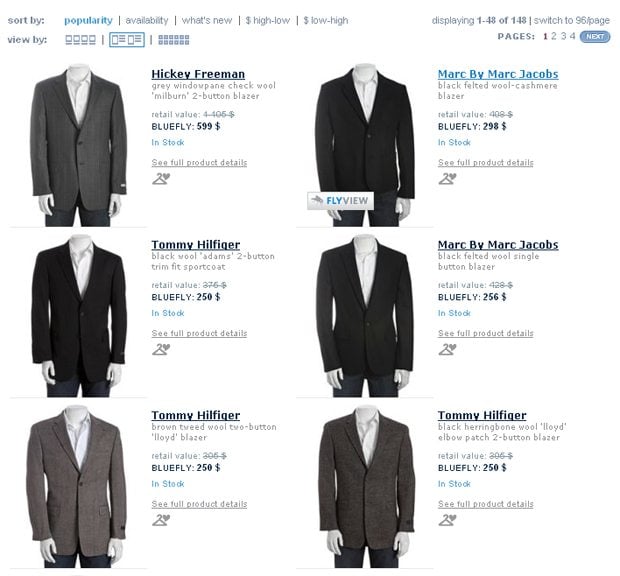Open the Hickey Freeman brand link
The image size is (620, 576).
point(198,74)
